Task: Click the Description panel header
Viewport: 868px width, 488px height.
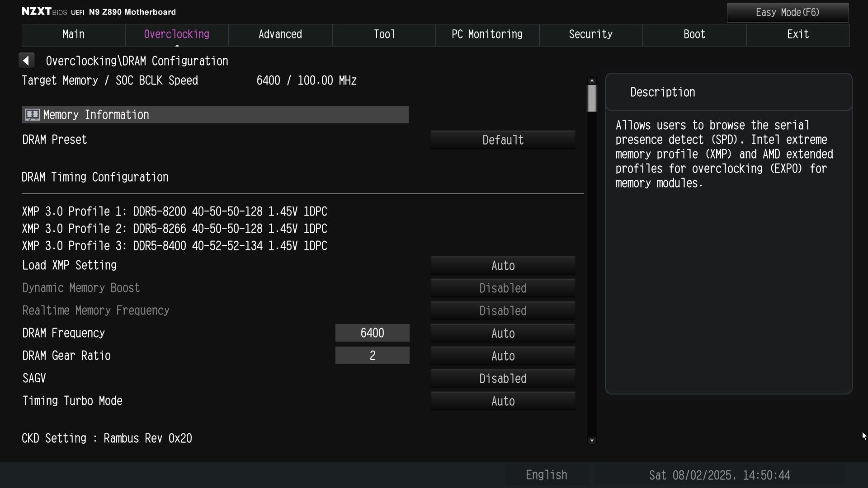Action: [x=729, y=92]
